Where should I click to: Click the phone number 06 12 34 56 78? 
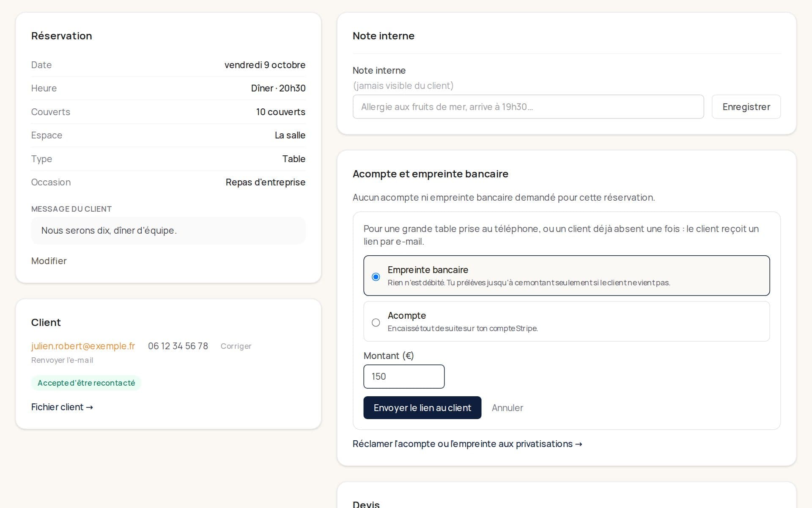pyautogui.click(x=178, y=346)
